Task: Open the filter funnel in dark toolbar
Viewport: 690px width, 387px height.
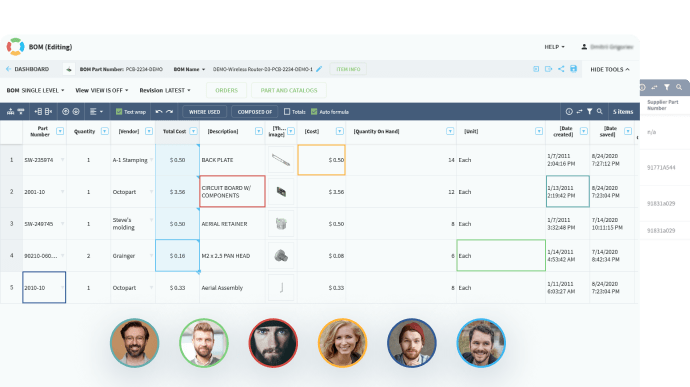Action: pos(589,112)
